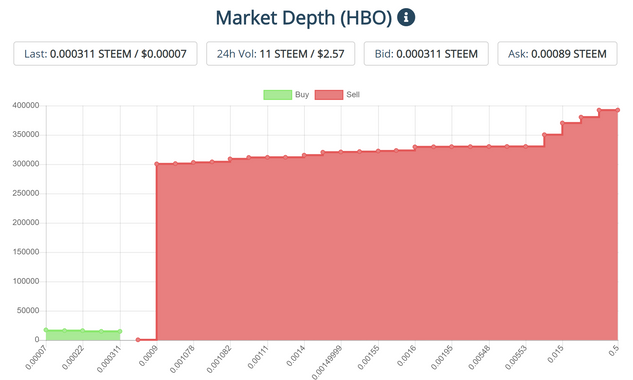Click the x-axis label 0.00149999
The width and height of the screenshot is (633, 380).
[x=327, y=361]
